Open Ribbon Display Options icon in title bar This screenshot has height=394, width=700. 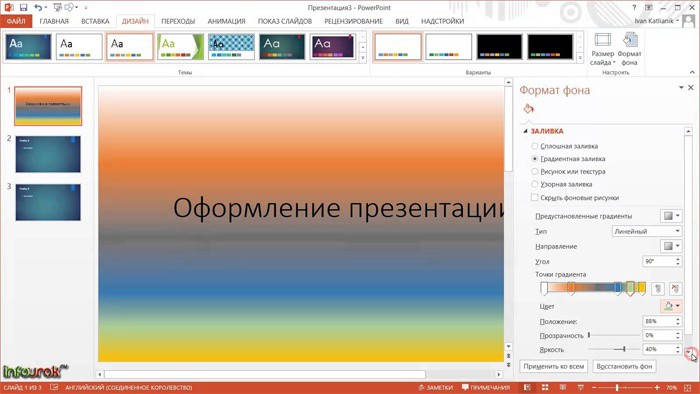pos(649,8)
